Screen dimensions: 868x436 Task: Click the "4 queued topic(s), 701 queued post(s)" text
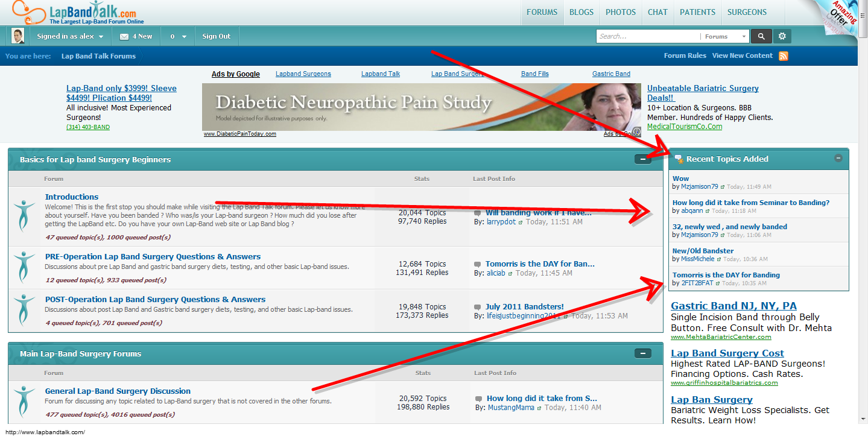click(104, 323)
